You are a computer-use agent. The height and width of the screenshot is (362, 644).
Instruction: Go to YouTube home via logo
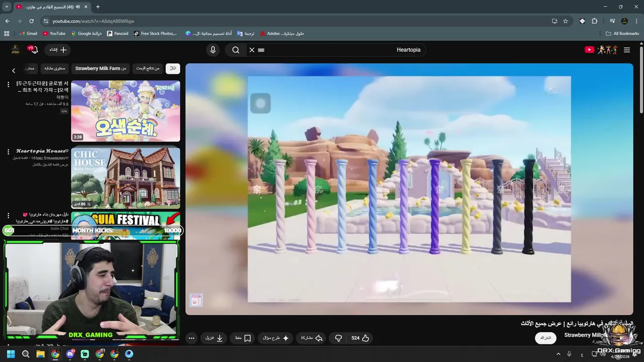[x=601, y=50]
